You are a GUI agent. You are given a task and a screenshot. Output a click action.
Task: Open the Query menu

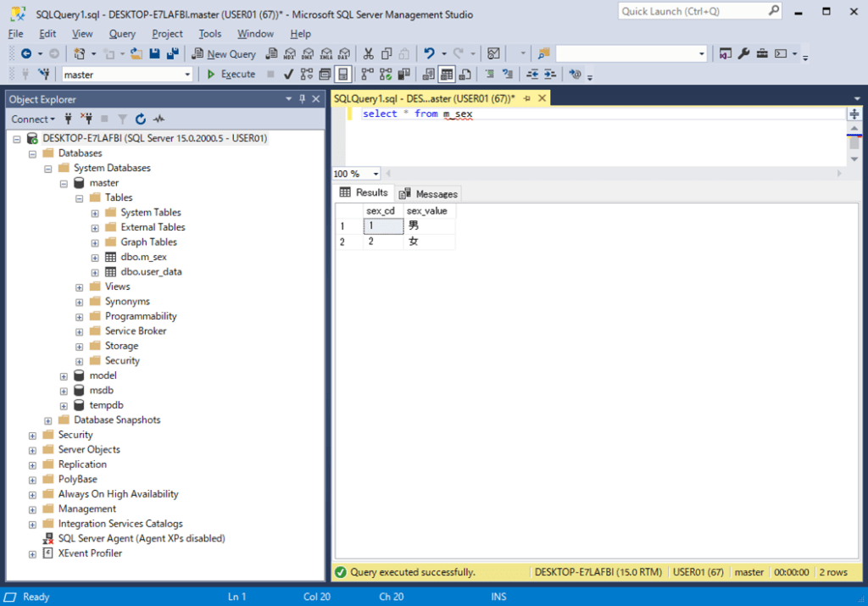(x=122, y=34)
